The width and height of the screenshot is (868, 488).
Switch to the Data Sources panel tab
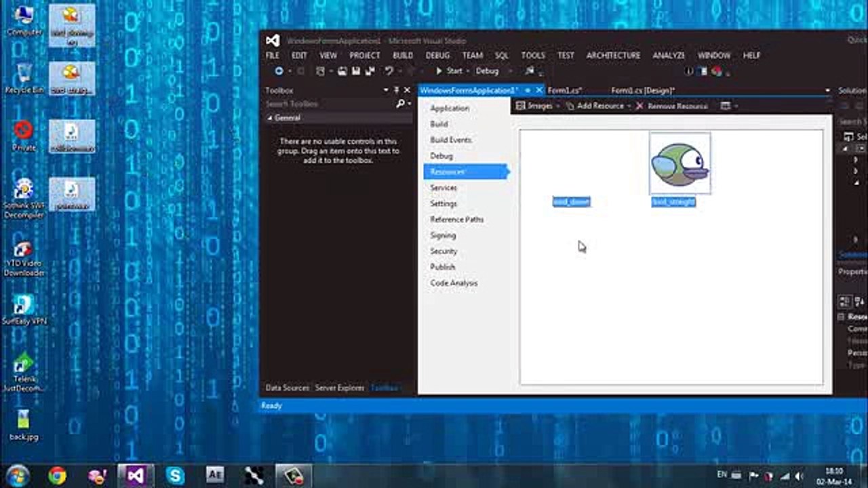[287, 388]
